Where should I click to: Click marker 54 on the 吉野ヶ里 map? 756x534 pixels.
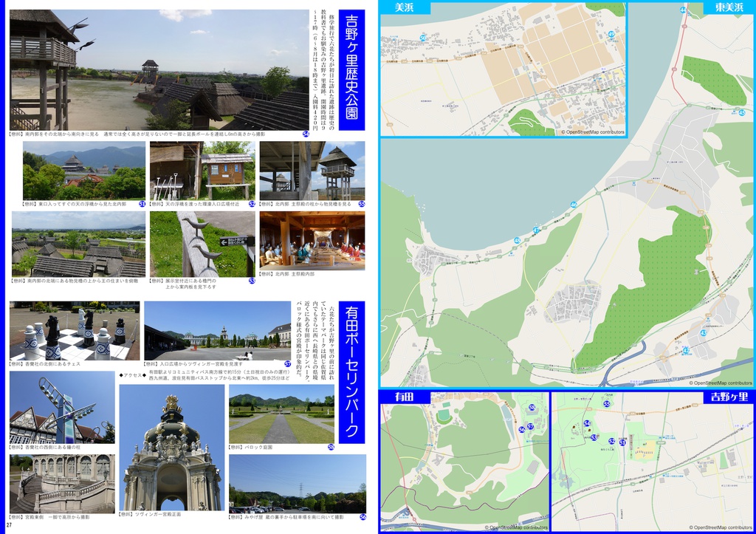coord(587,423)
